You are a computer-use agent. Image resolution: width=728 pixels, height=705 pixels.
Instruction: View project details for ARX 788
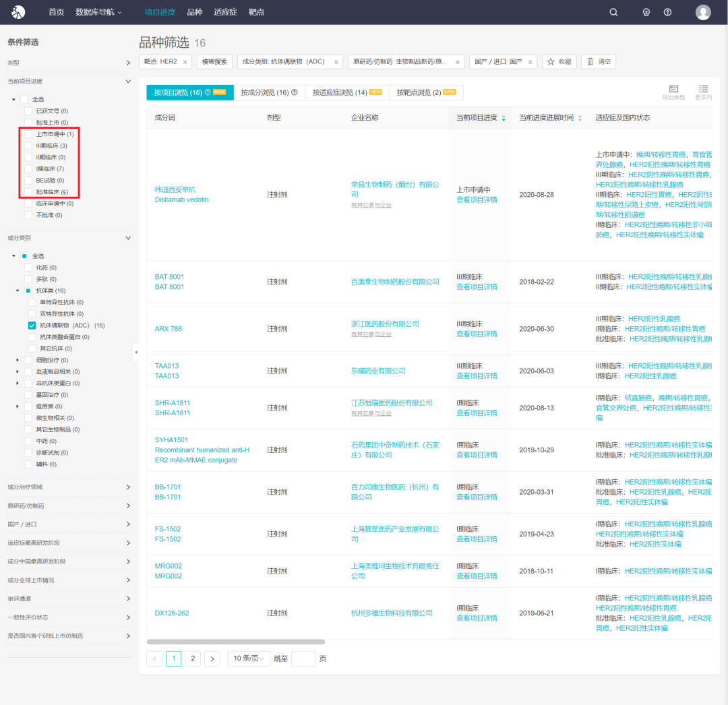point(477,334)
